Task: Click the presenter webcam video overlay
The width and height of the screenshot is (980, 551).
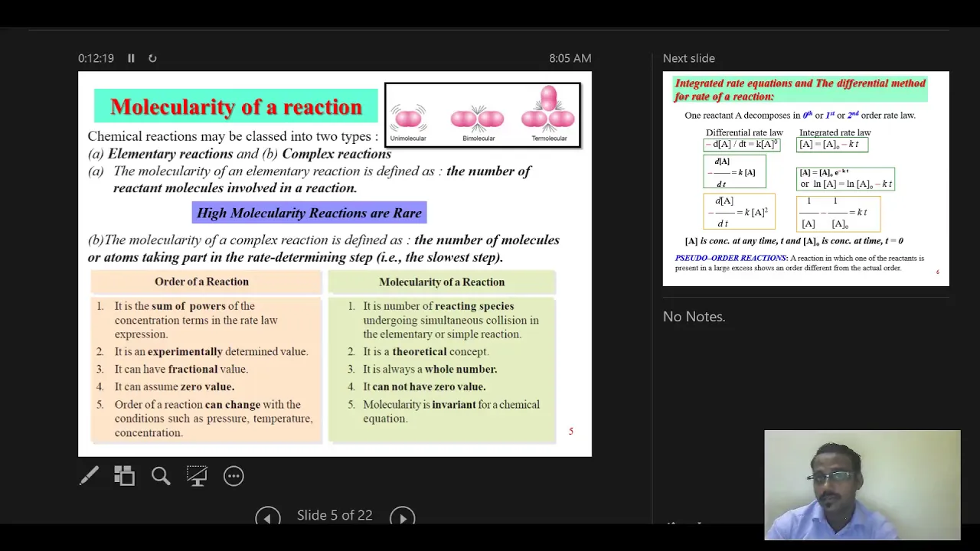Action: [862, 485]
